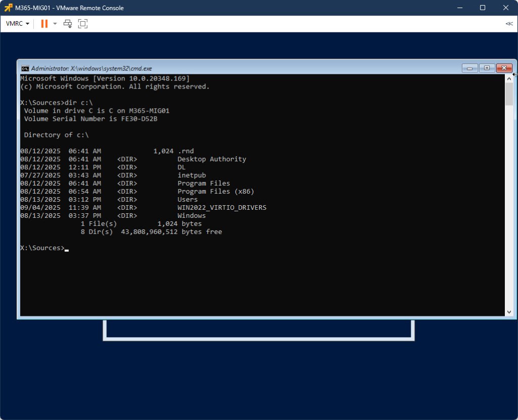Collapse toolbar using double chevron icon
The width and height of the screenshot is (518, 420).
[x=509, y=24]
